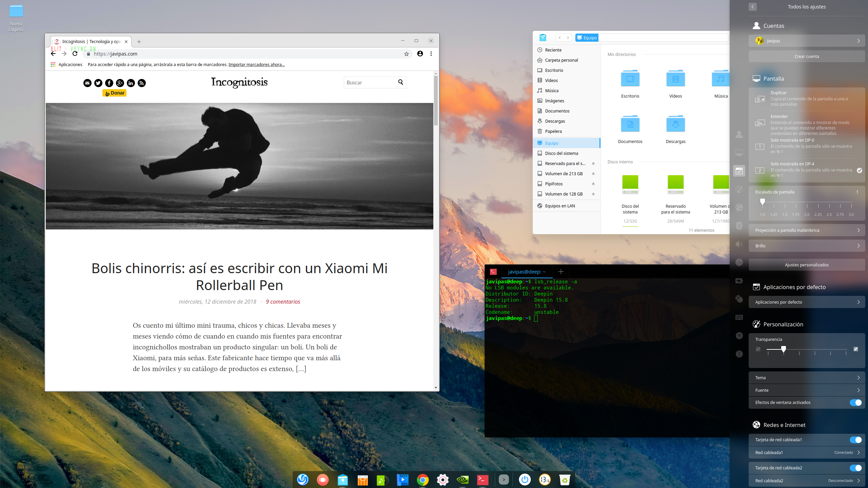Click the Transparencia slider handle
The height and width of the screenshot is (488, 868).
783,349
